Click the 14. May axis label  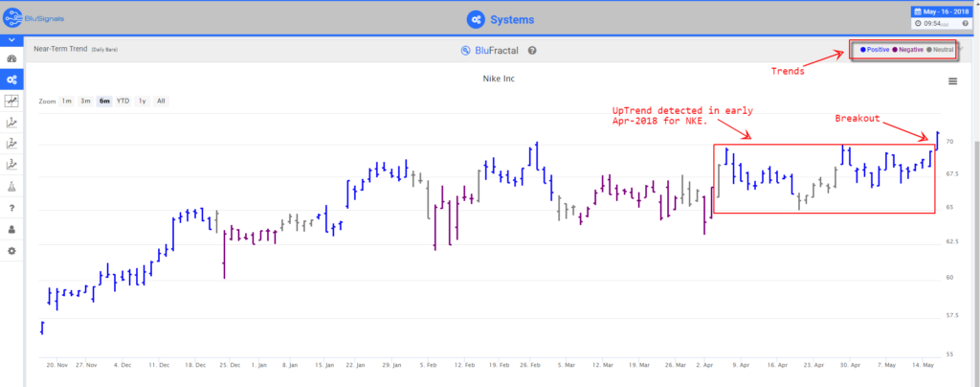(924, 364)
